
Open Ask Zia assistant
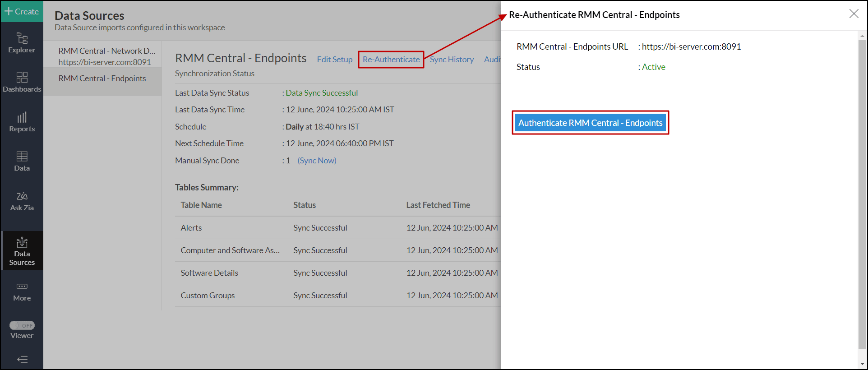22,201
